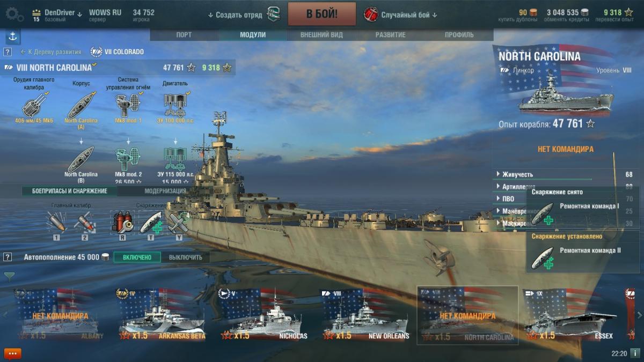
Task: Switch to the ВНЕШНИЙ ВИД tab
Action: (x=319, y=35)
